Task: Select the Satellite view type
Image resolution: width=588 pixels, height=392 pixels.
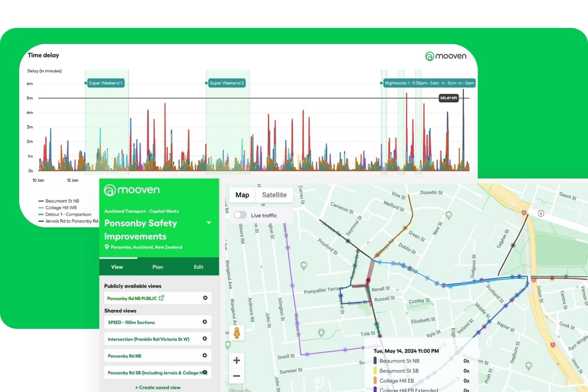Action: coord(274,195)
